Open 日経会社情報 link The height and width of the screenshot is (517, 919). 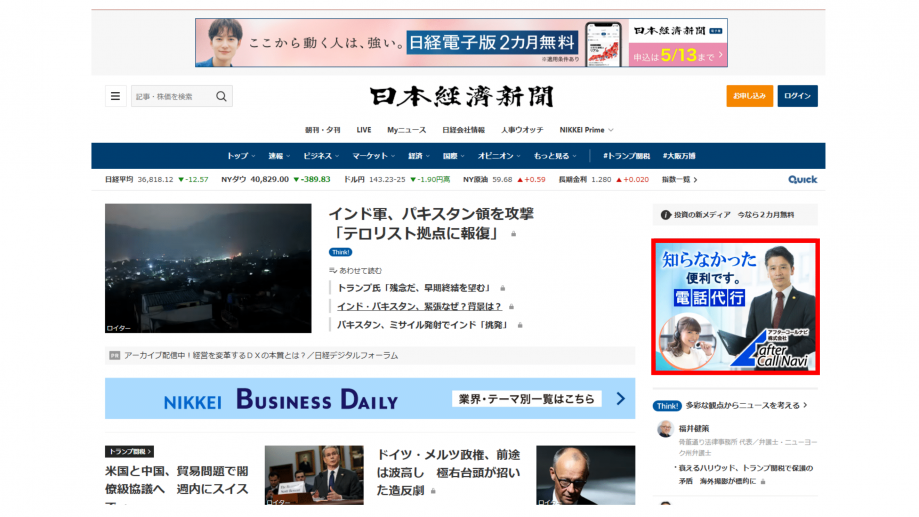(463, 130)
